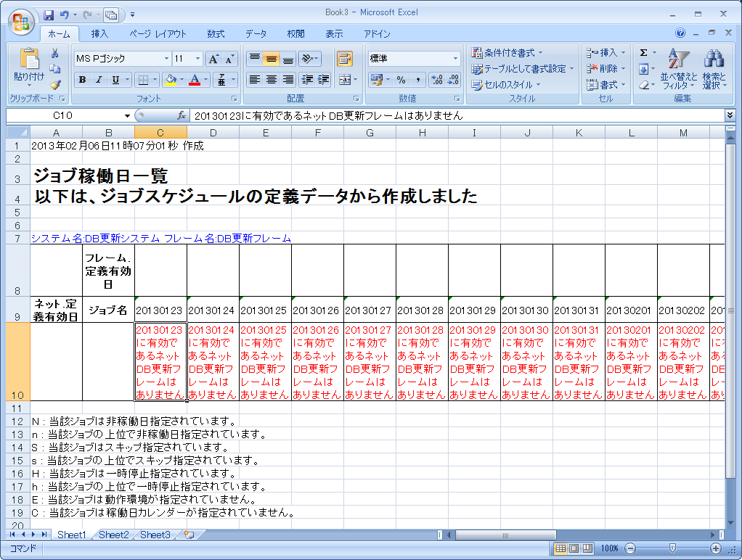The width and height of the screenshot is (742, 560).
Task: Toggle middle vertical alignment
Action: 271,59
